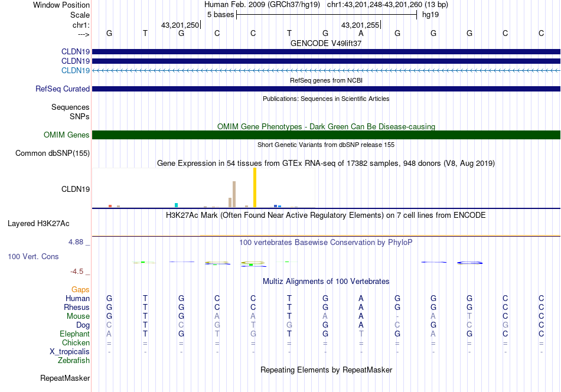The height and width of the screenshot is (392, 561).
Task: Click the Human species alignment label
Action: pyautogui.click(x=77, y=298)
